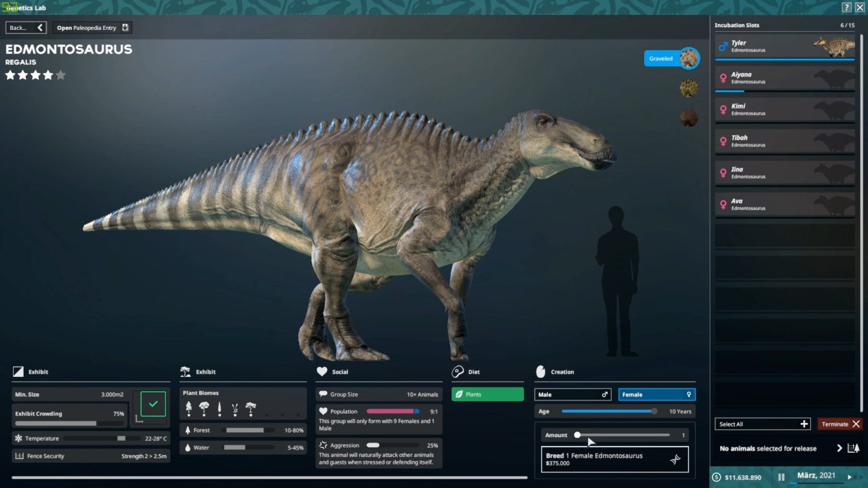Click Kimi's female gender icon

click(723, 110)
